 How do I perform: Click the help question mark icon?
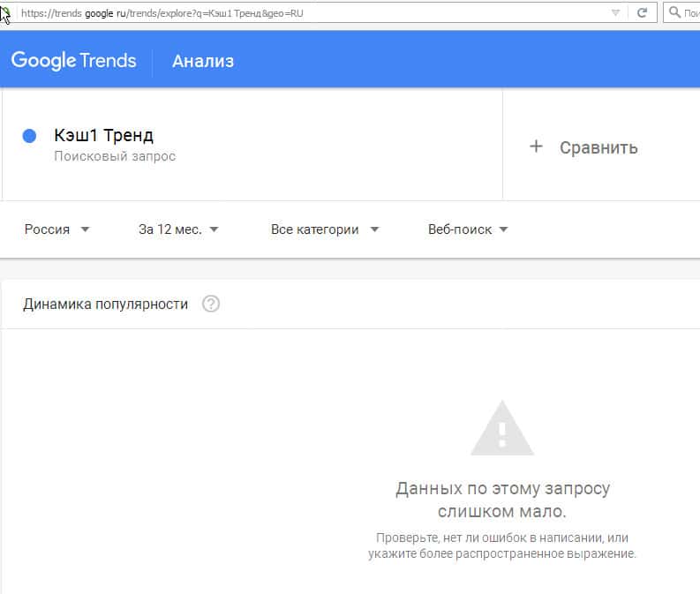click(210, 305)
